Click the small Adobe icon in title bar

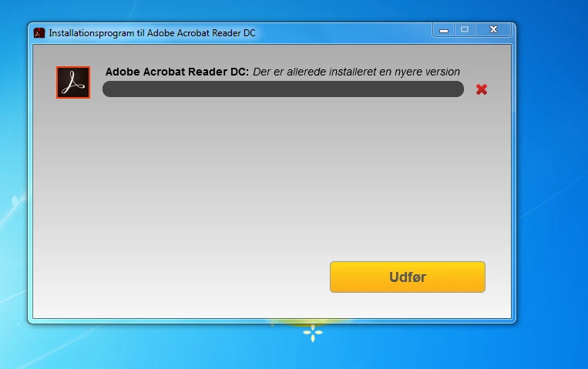coord(39,33)
